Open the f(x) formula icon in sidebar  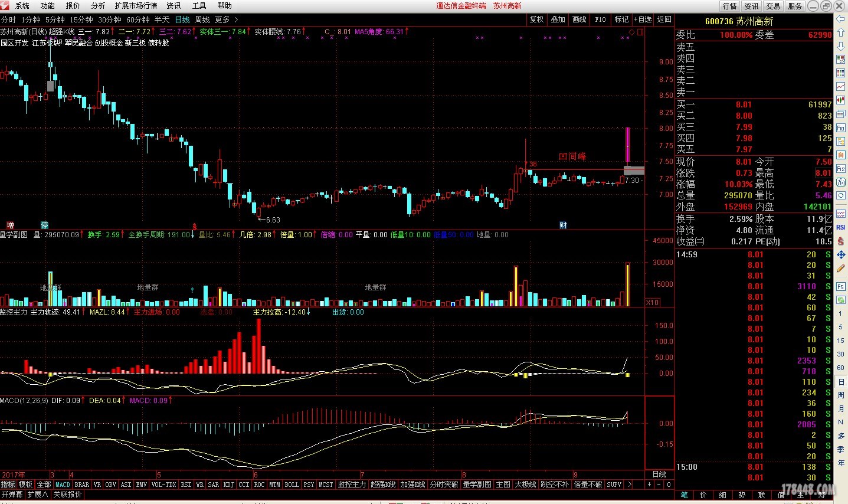841,182
